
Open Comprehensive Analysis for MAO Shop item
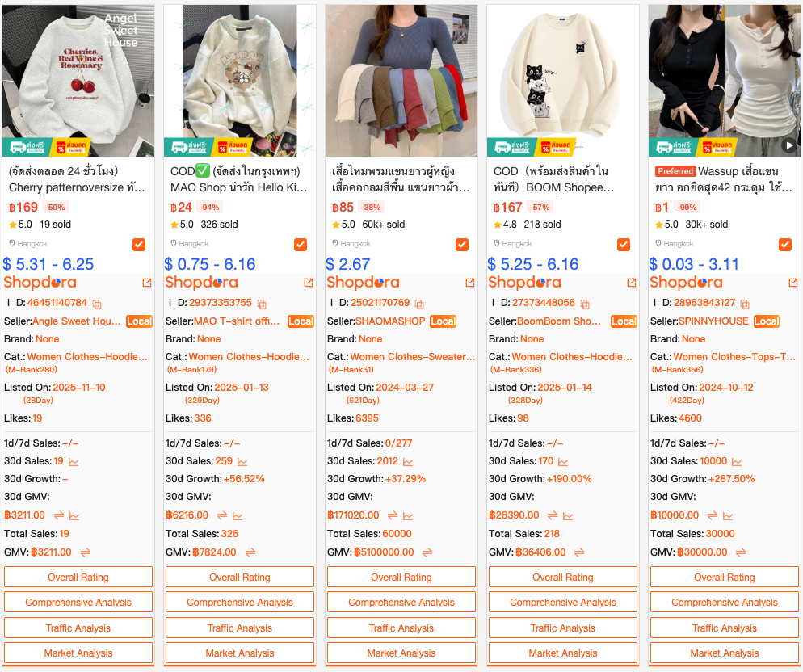click(x=240, y=603)
